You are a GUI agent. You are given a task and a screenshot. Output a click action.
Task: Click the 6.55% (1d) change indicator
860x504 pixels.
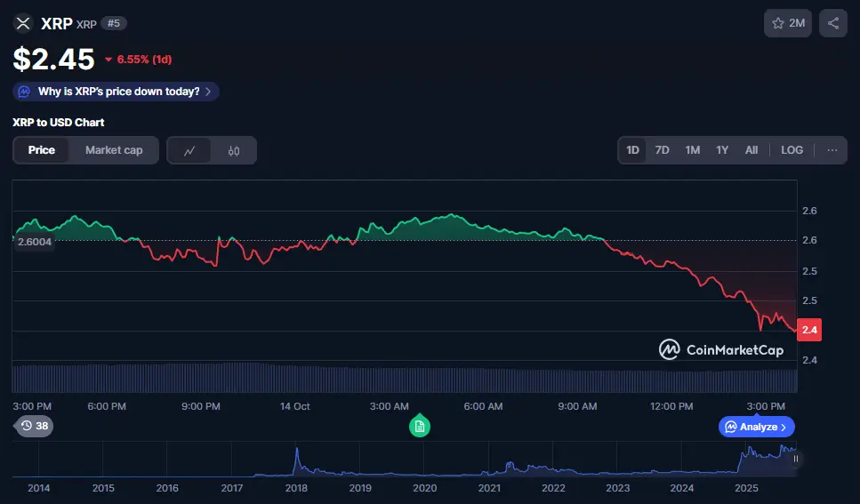[x=138, y=60]
